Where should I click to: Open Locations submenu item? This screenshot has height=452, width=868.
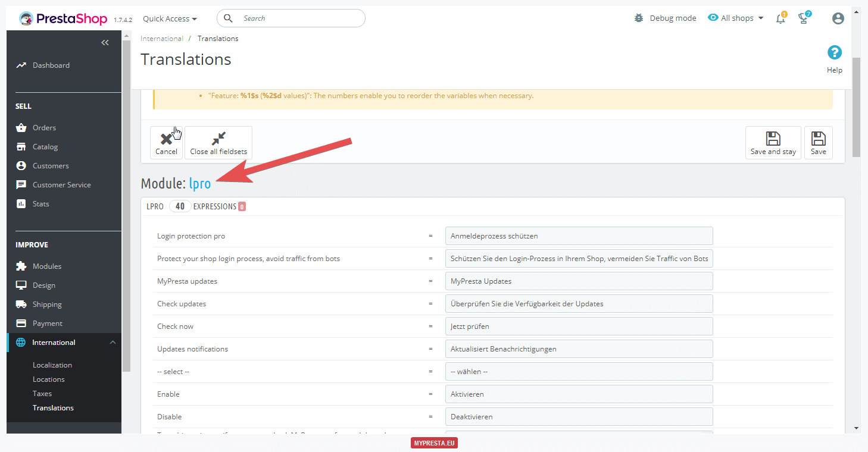[x=49, y=379]
